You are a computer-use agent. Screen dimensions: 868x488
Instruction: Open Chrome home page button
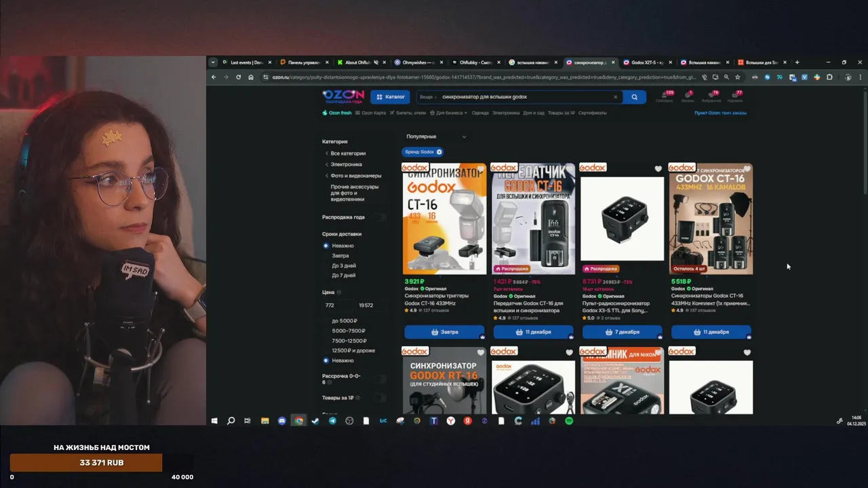click(251, 77)
